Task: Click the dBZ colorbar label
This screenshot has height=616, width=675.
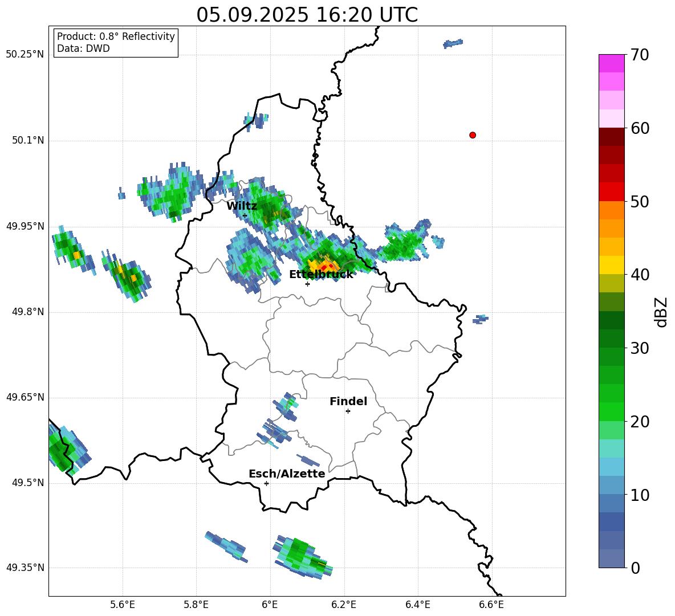Action: [661, 312]
